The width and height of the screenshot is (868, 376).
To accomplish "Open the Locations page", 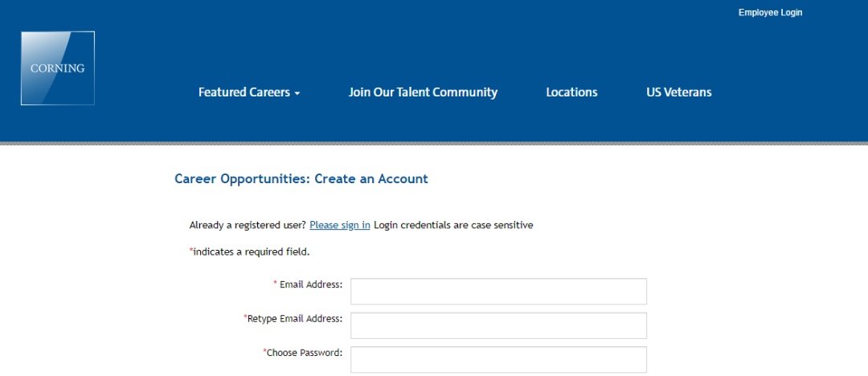I will coord(571,92).
